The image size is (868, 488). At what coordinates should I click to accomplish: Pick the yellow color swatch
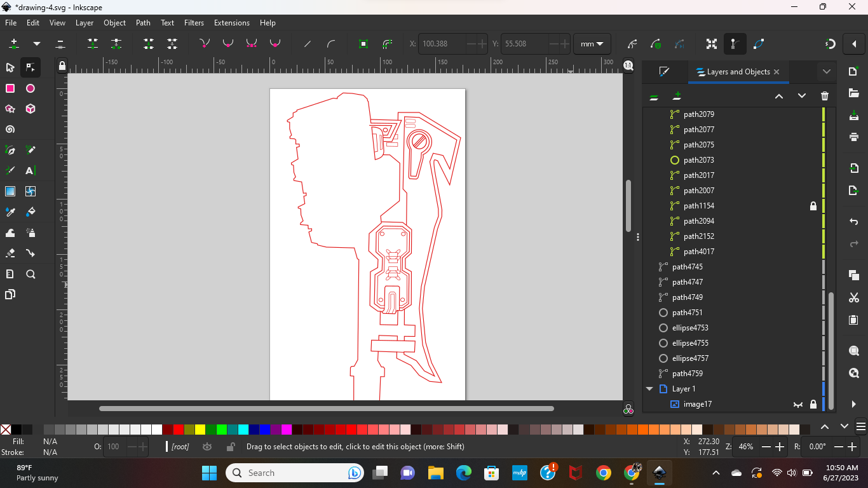pyautogui.click(x=200, y=430)
